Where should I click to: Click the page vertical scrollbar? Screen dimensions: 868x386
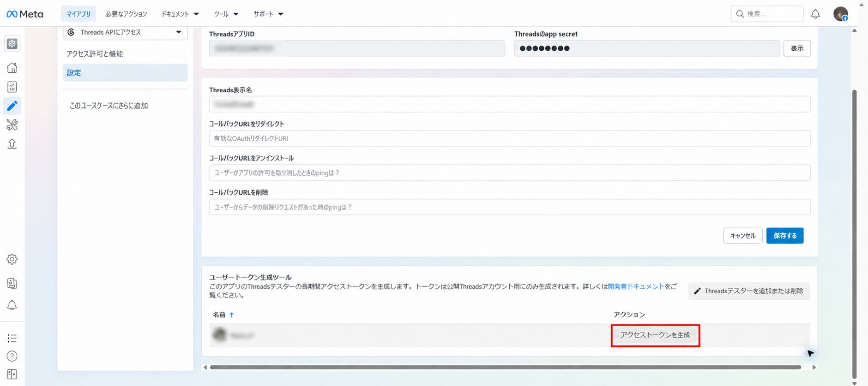854,234
